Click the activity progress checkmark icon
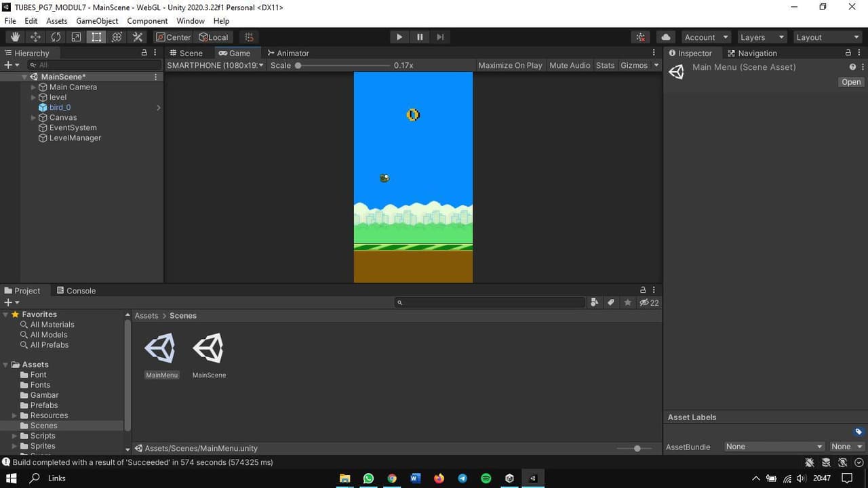 click(x=859, y=462)
